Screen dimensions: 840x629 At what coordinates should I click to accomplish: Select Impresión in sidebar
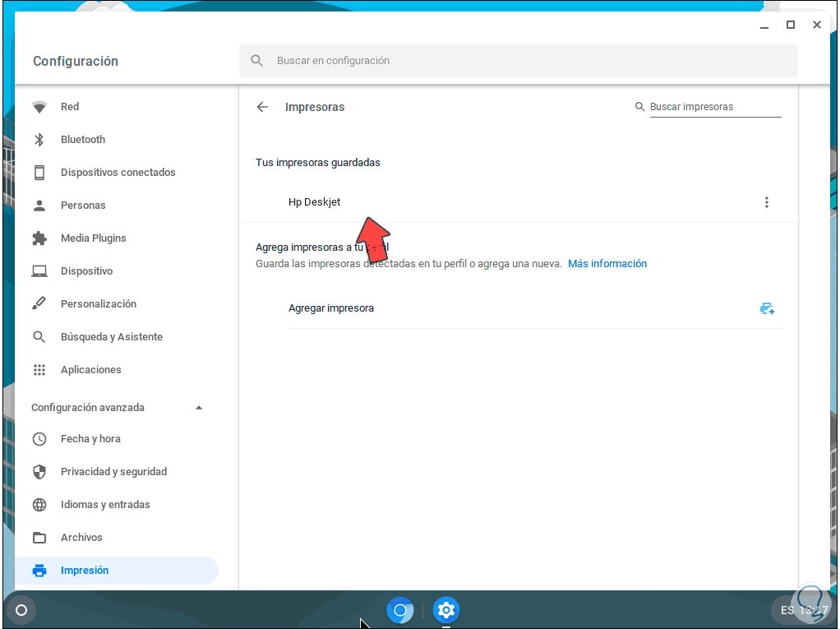pyautogui.click(x=117, y=571)
